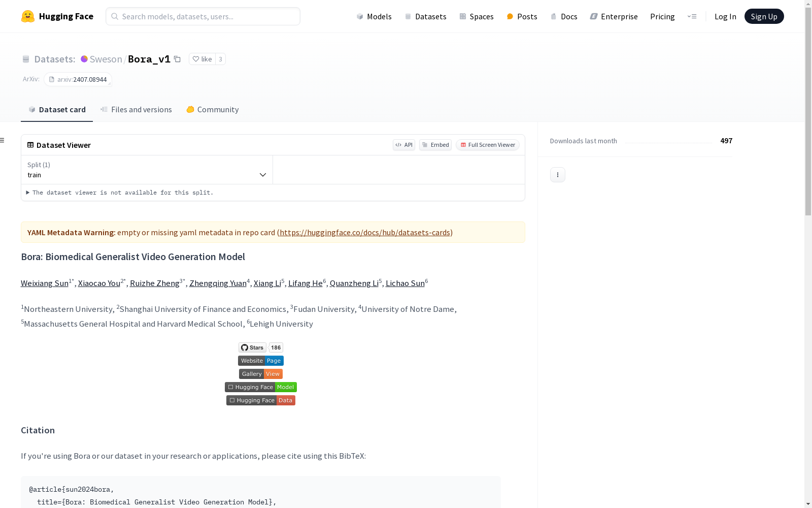Click the Bora: Biomedical Generalist Video Generation Model heading
Screen dimensions: 812x508
[x=133, y=257]
